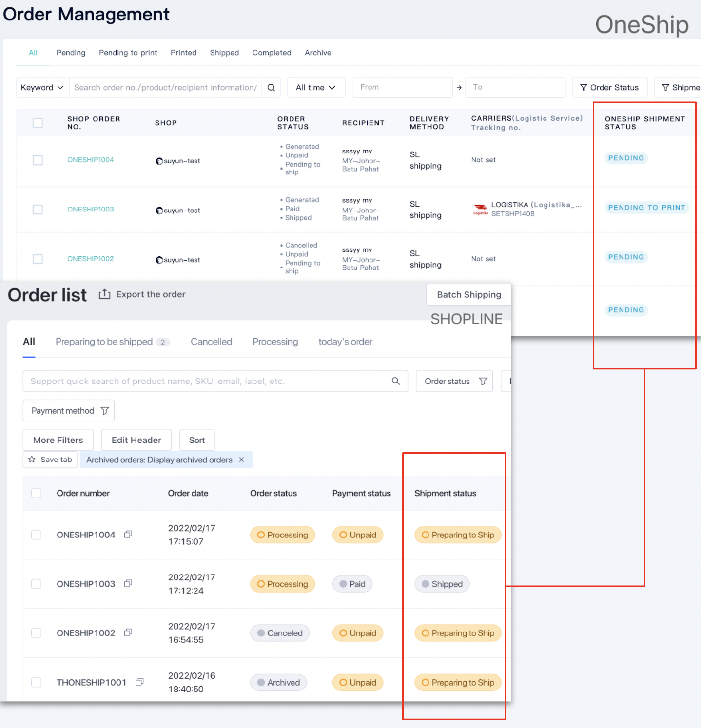The image size is (701, 728).
Task: Open order link ONESHIP1004 in OneShip
Action: coord(90,160)
